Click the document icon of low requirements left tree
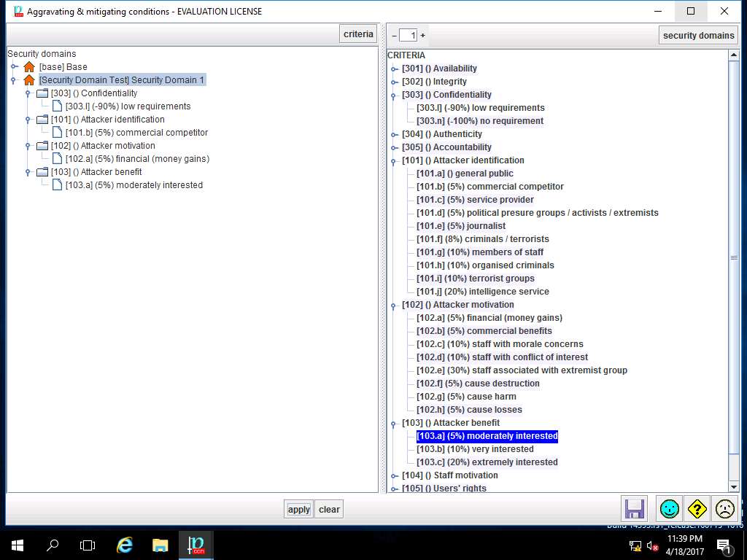 coord(57,106)
